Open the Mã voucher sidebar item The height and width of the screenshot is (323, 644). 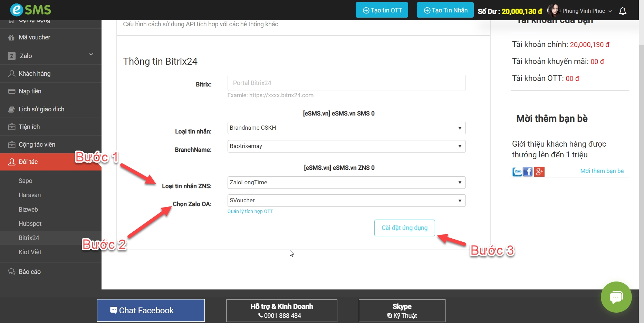(x=35, y=37)
